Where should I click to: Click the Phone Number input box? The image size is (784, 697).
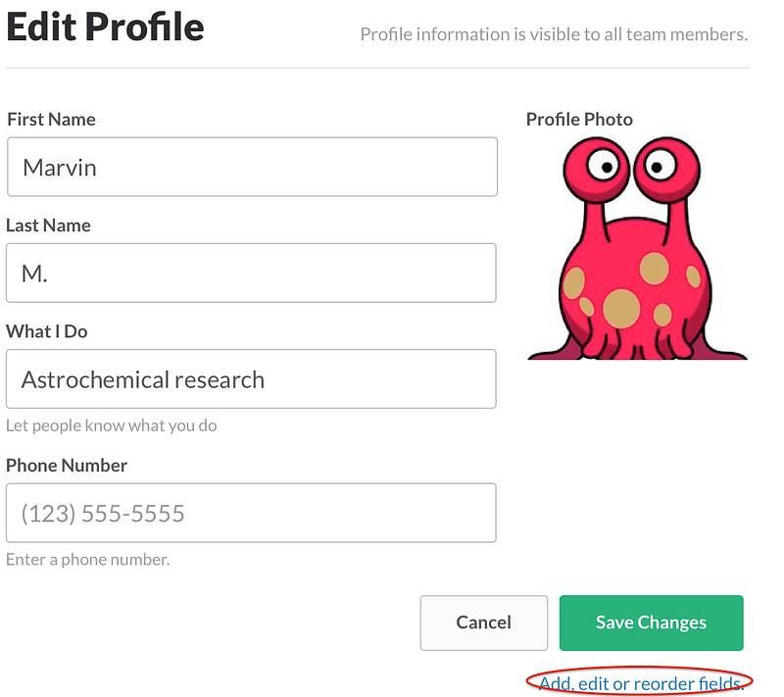coord(251,513)
